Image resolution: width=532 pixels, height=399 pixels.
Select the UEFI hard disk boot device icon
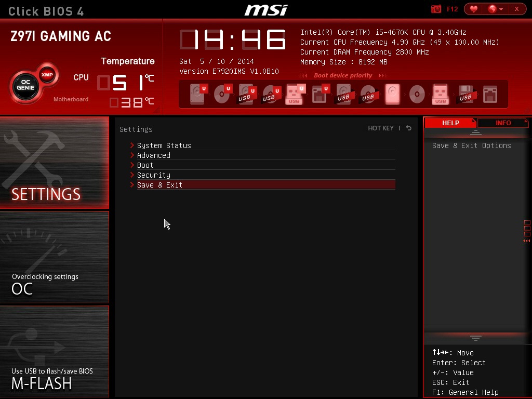point(198,94)
